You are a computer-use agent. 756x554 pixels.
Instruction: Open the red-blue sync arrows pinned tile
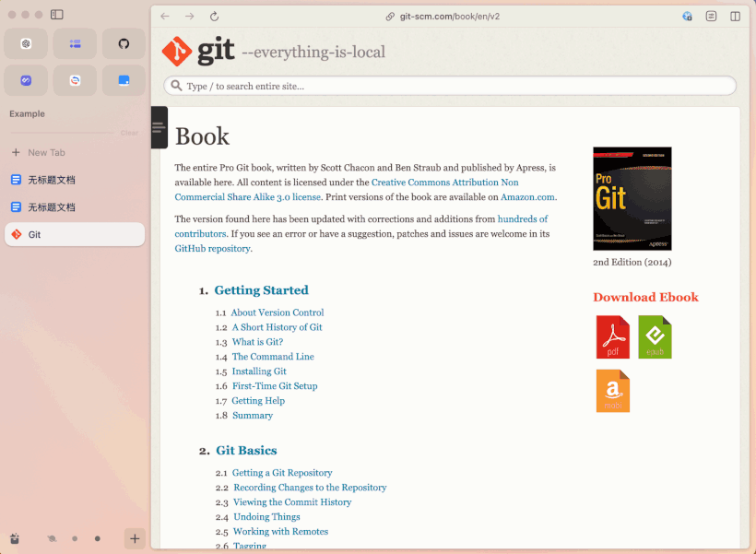pyautogui.click(x=75, y=80)
